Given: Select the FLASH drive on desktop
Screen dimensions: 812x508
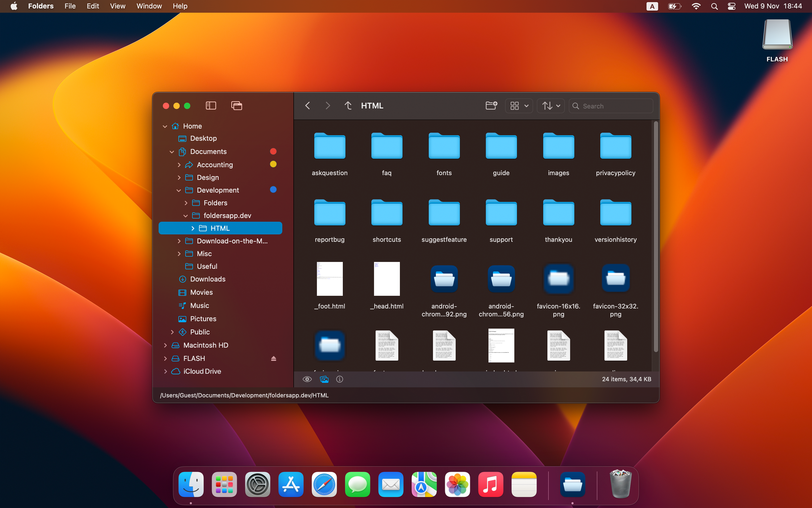Looking at the screenshot, I should click(777, 40).
